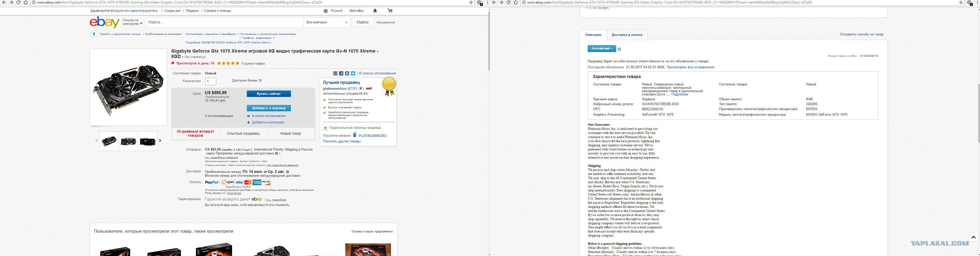
Task: Switch to Описание tab
Action: coord(593,35)
